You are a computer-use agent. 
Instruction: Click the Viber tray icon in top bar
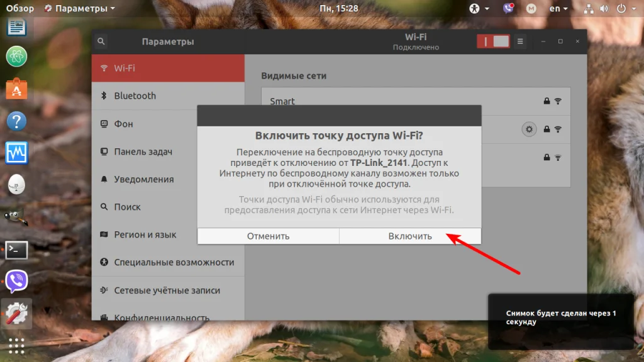(508, 8)
